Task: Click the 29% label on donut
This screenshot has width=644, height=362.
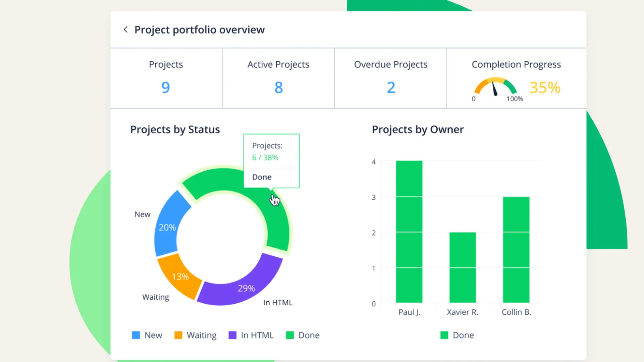Action: [246, 288]
